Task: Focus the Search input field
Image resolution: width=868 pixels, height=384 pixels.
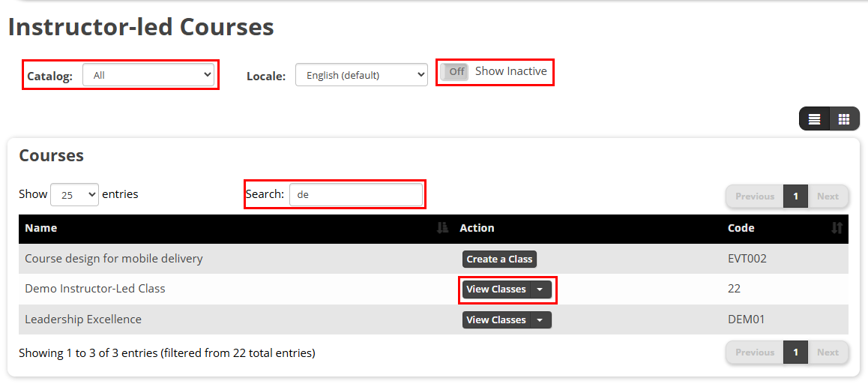Action: [x=356, y=194]
